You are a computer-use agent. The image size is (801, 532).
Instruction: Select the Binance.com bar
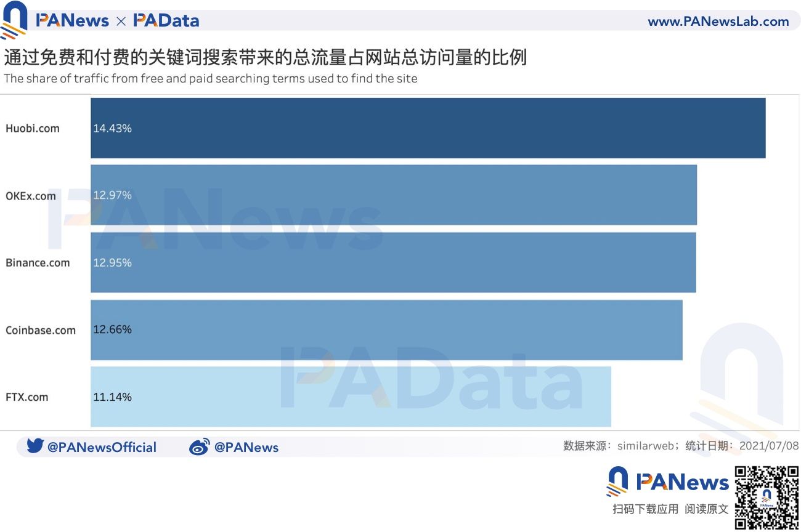pos(393,262)
